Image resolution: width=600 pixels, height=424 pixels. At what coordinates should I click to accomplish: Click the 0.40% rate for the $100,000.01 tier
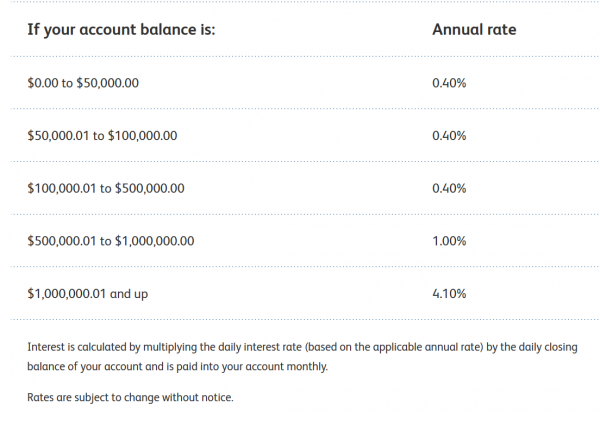point(449,188)
